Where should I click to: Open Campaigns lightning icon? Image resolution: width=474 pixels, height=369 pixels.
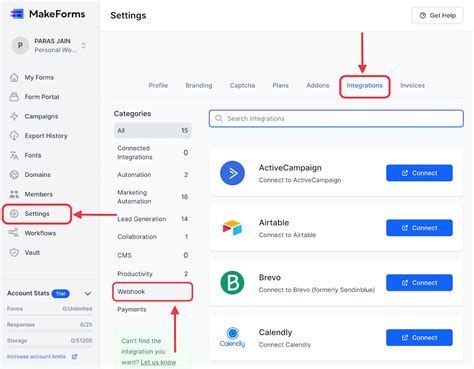click(x=14, y=116)
